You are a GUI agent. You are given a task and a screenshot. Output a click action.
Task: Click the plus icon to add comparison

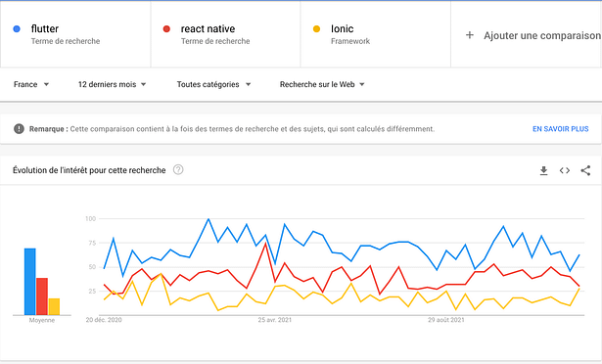pyautogui.click(x=469, y=35)
